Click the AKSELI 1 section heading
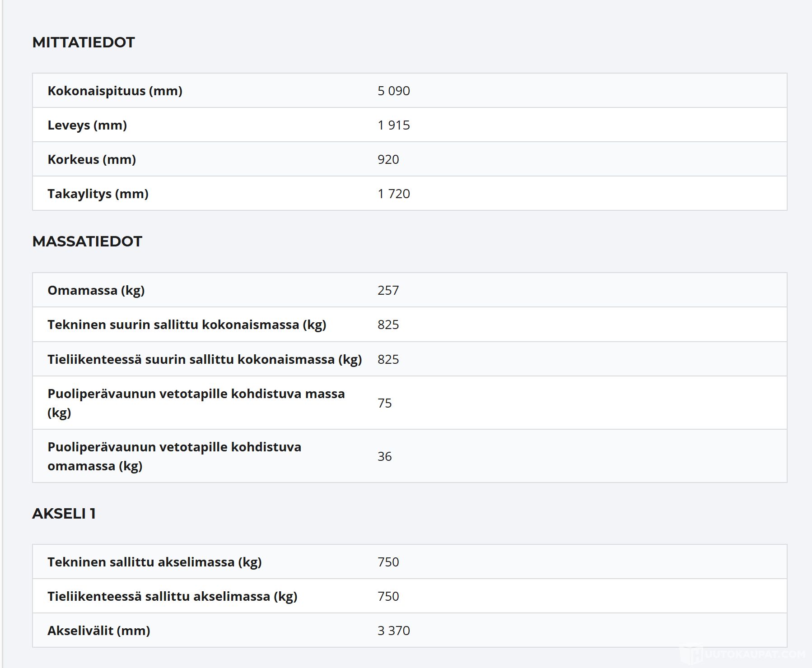The image size is (812, 668). [x=64, y=514]
